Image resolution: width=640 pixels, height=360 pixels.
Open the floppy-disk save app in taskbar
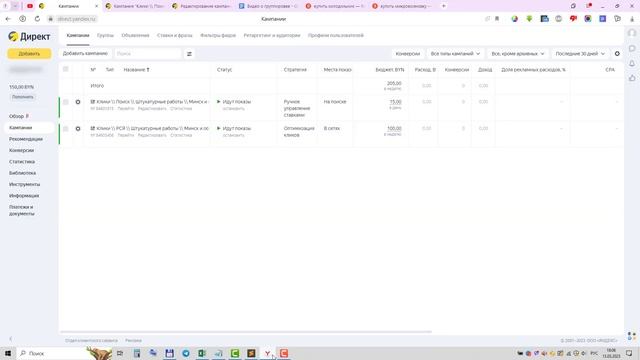click(169, 353)
